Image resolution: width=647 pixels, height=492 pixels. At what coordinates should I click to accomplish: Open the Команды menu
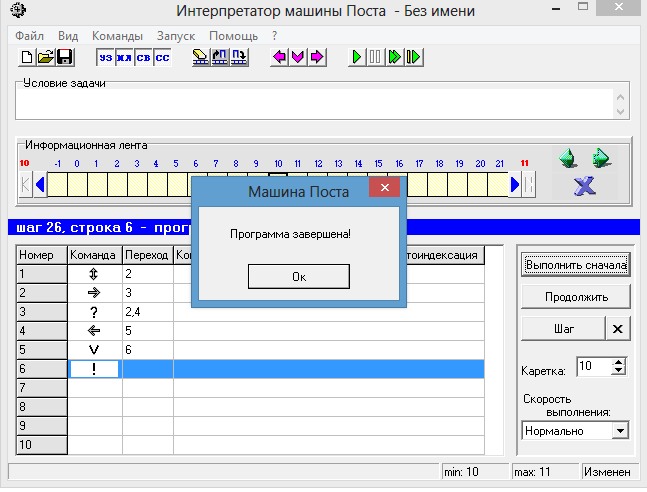(x=117, y=36)
